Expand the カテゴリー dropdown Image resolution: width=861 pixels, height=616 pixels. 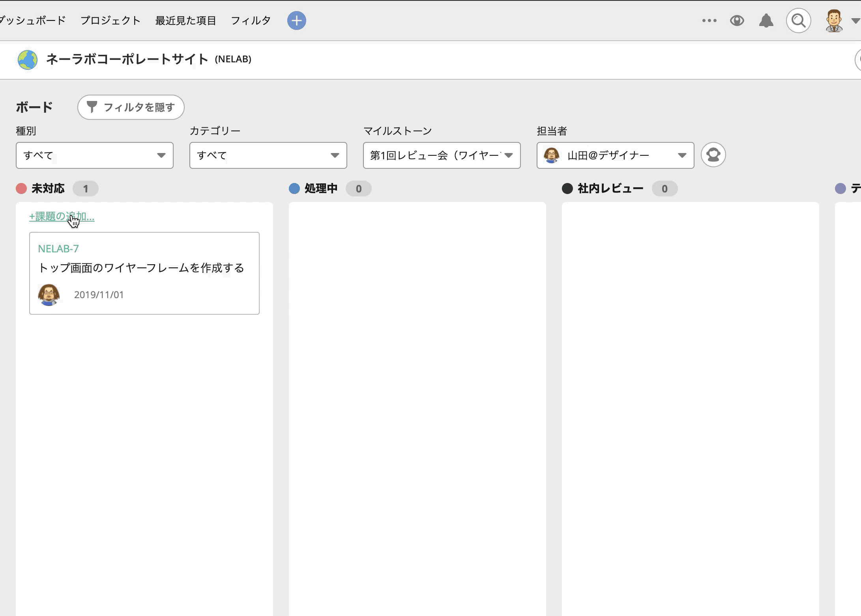pyautogui.click(x=268, y=155)
